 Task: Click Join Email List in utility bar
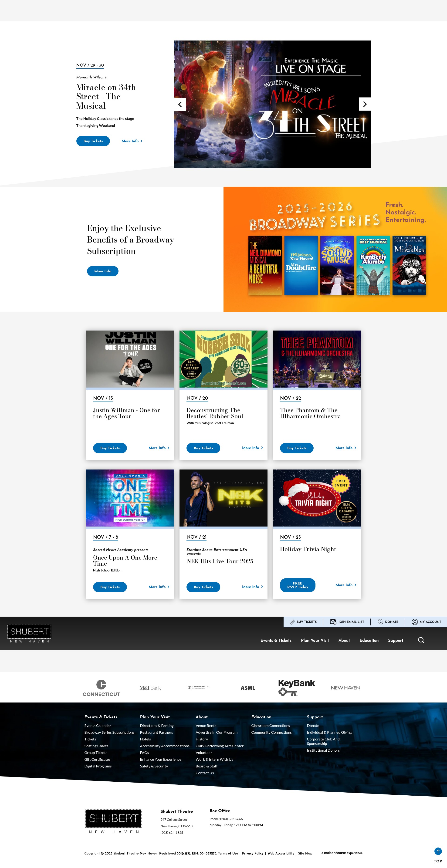[x=347, y=622]
